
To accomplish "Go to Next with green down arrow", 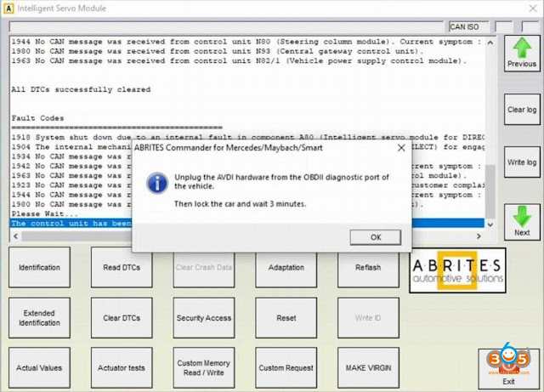I will tap(522, 222).
